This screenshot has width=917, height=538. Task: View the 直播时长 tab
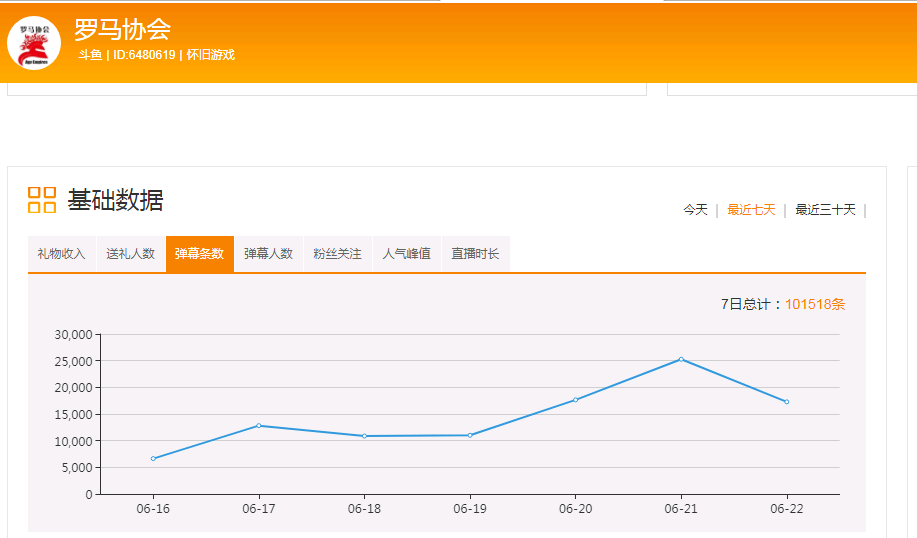476,254
